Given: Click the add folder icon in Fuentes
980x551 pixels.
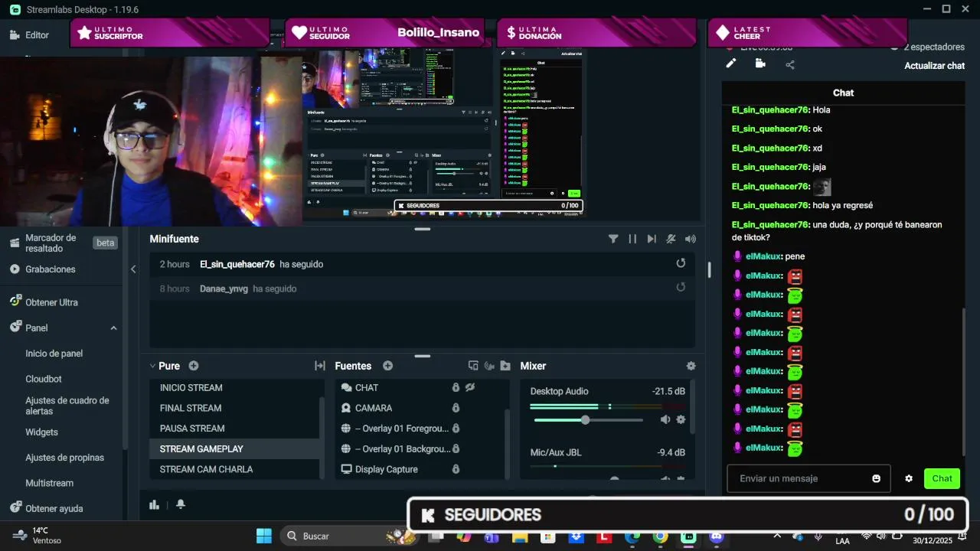Looking at the screenshot, I should (x=505, y=366).
